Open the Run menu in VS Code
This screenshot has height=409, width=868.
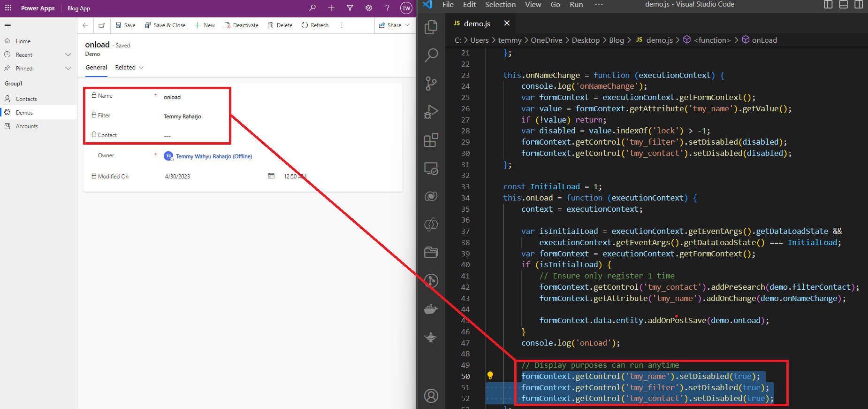(576, 5)
